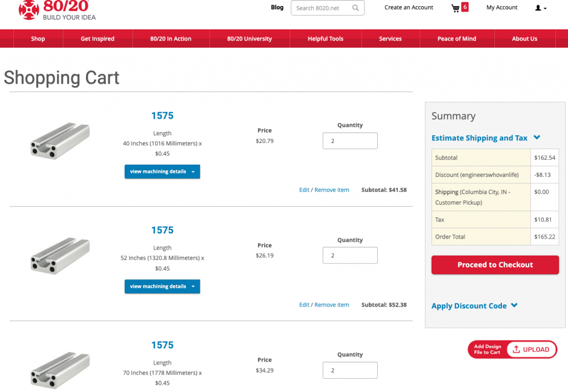The image size is (568, 392).
Task: Click the search magnifier icon
Action: (x=356, y=8)
